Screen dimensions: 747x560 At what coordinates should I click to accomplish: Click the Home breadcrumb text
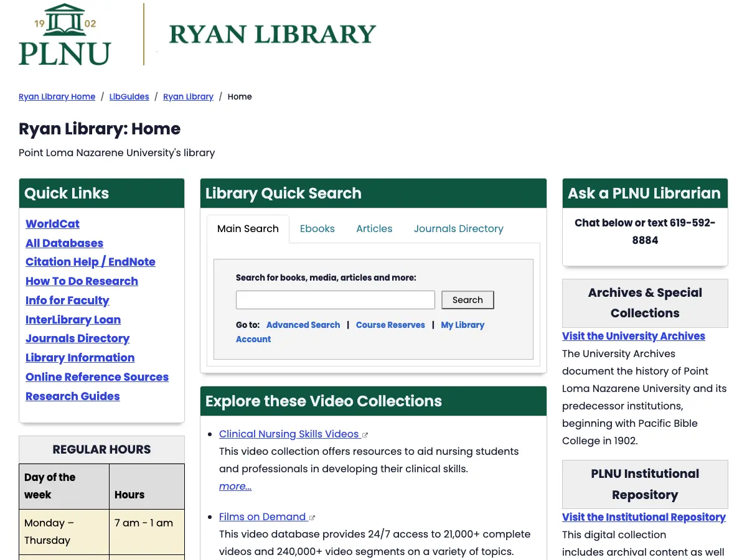[x=240, y=96]
